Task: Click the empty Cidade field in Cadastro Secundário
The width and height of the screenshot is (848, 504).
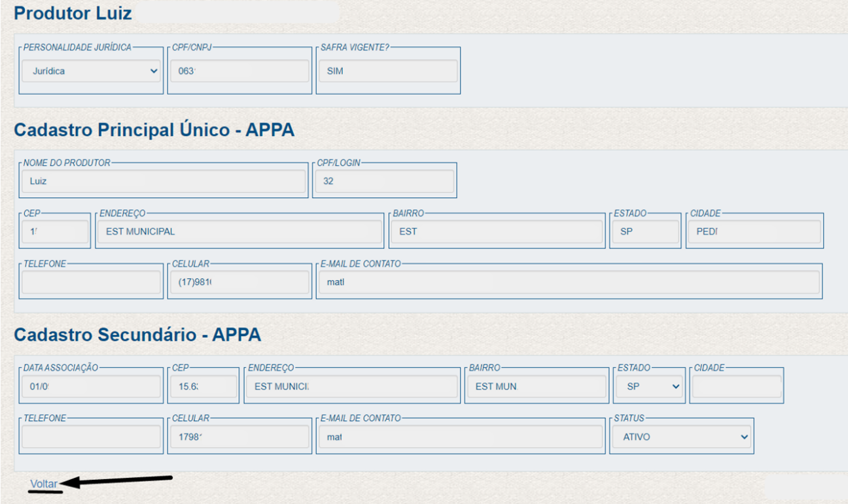Action: [736, 386]
